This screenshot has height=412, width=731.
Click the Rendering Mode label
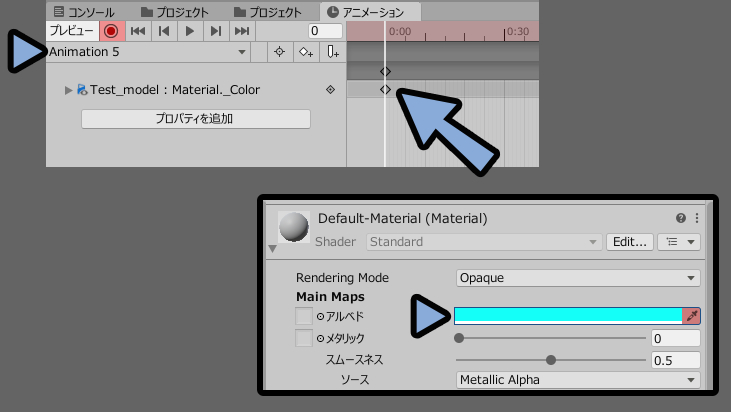[x=342, y=278]
